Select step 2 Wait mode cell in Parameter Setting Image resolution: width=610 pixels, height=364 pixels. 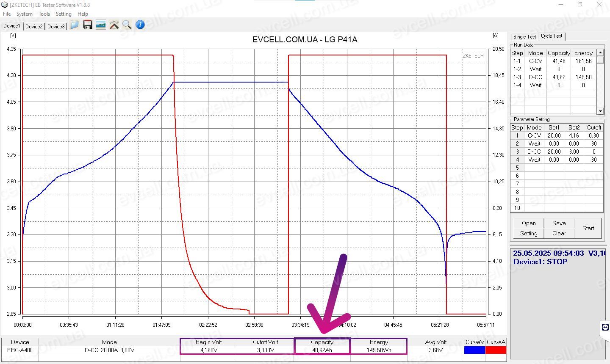(534, 143)
